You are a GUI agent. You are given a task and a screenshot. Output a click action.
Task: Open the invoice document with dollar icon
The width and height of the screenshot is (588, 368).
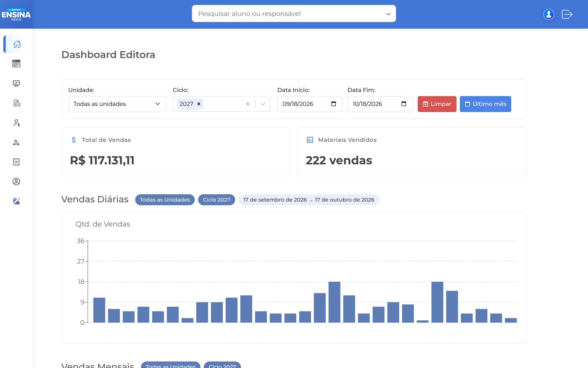tap(17, 103)
